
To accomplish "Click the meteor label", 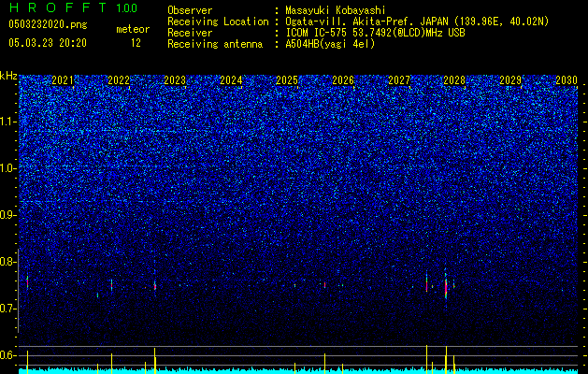I will click(133, 29).
